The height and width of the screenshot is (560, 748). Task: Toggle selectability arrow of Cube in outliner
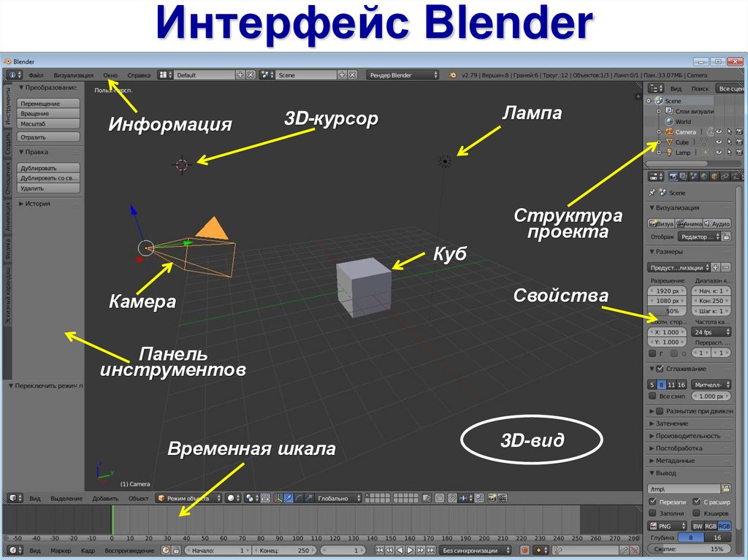pyautogui.click(x=729, y=142)
